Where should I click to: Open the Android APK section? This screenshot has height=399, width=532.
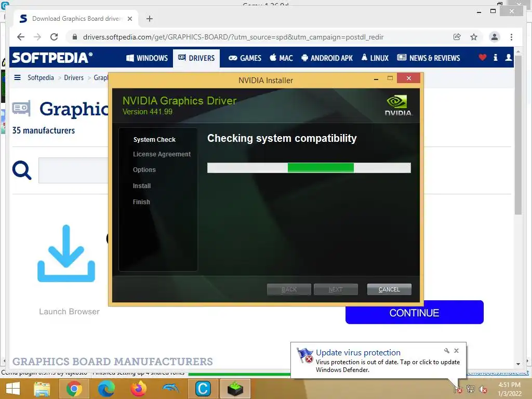coord(327,58)
